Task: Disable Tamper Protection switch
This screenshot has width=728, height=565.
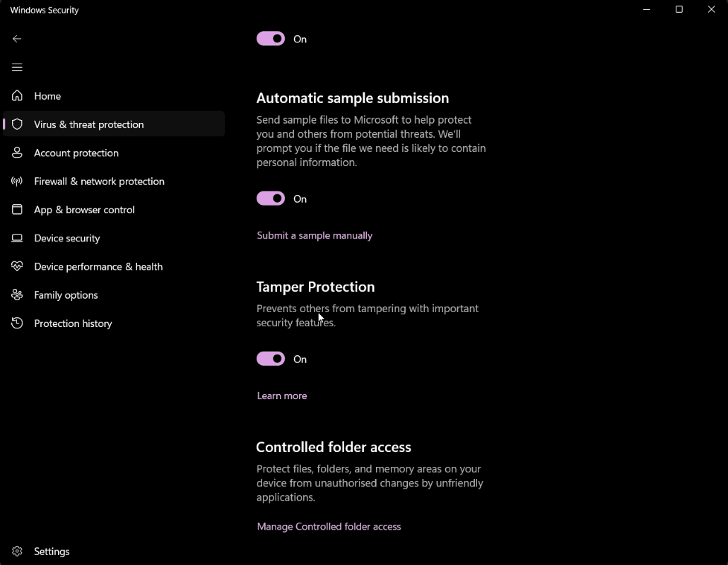Action: tap(270, 359)
